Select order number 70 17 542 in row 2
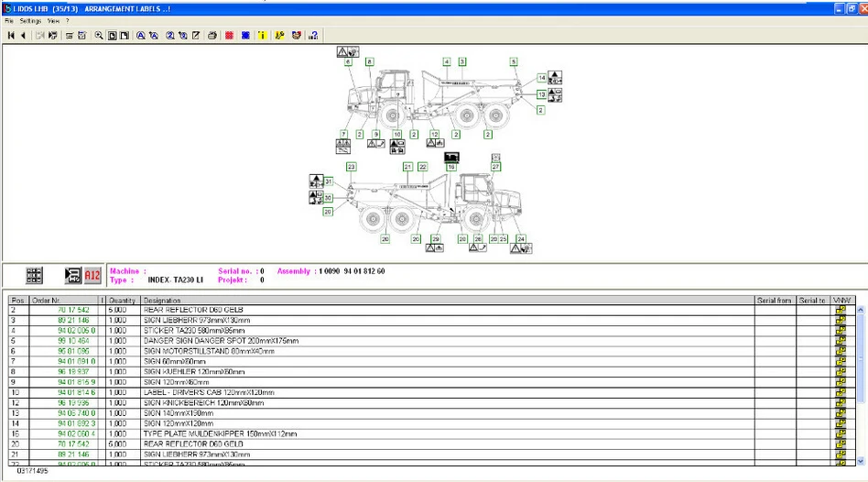This screenshot has height=482, width=868. pyautogui.click(x=73, y=310)
